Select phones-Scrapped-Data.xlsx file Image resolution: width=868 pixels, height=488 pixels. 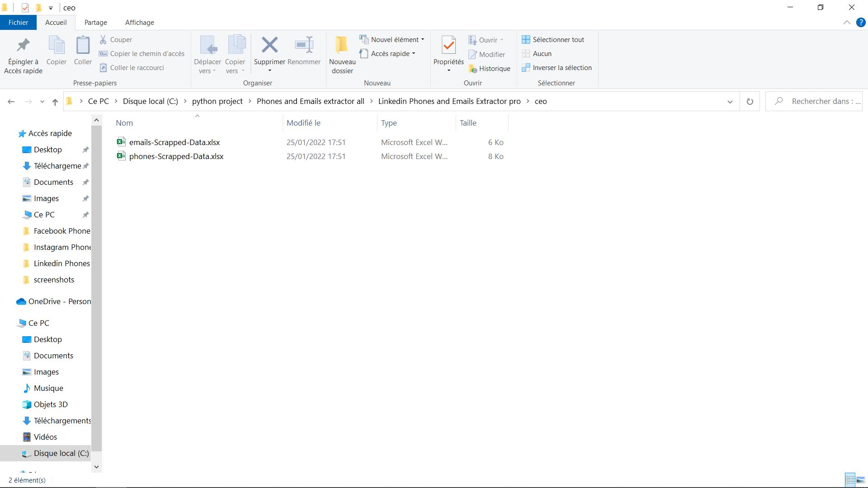tap(176, 156)
